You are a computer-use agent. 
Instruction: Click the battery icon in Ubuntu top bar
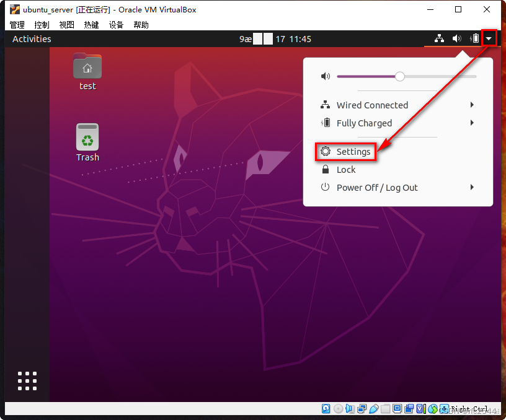point(474,38)
